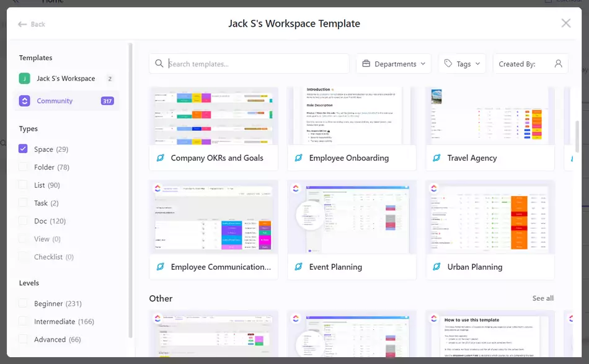
Task: Check the Checklist type filter
Action: 23,257
